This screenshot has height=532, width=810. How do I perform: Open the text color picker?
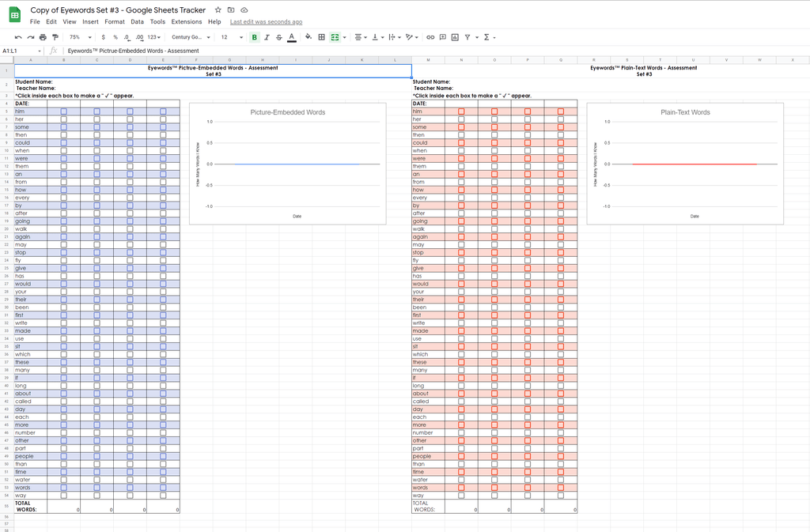(291, 37)
